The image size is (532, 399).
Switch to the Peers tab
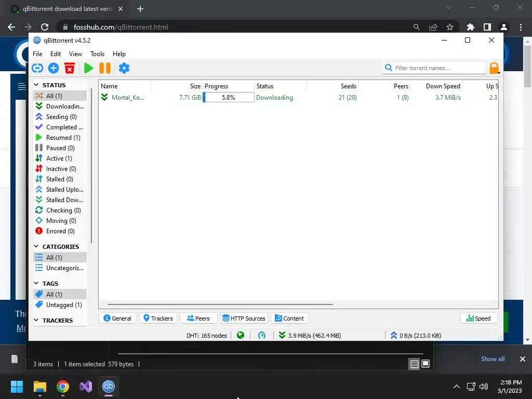point(198,318)
